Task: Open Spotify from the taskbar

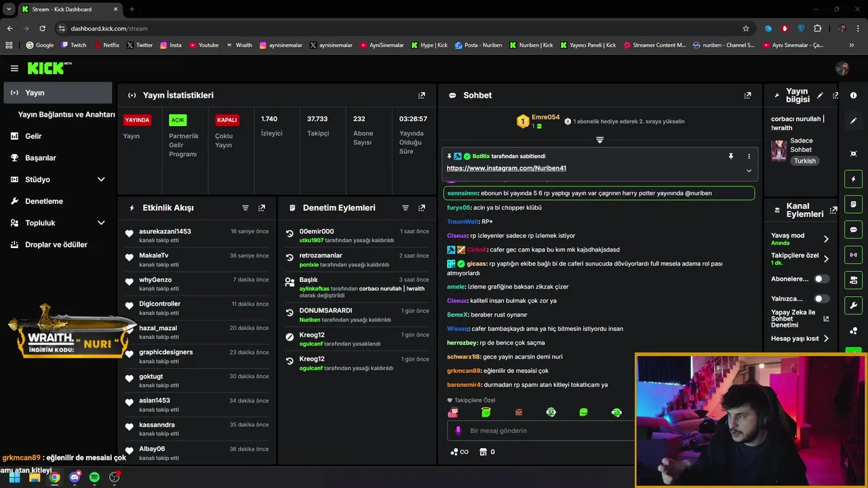Action: (94, 477)
